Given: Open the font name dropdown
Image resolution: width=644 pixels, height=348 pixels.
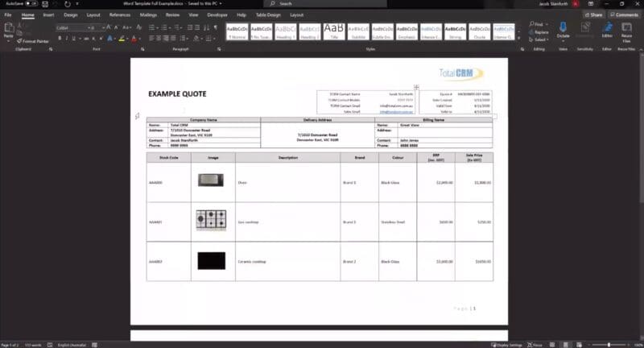Looking at the screenshot, I should coord(71,27).
